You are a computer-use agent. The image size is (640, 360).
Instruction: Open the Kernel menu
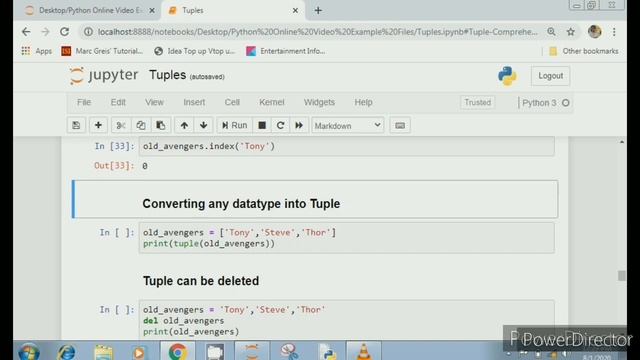coord(271,102)
